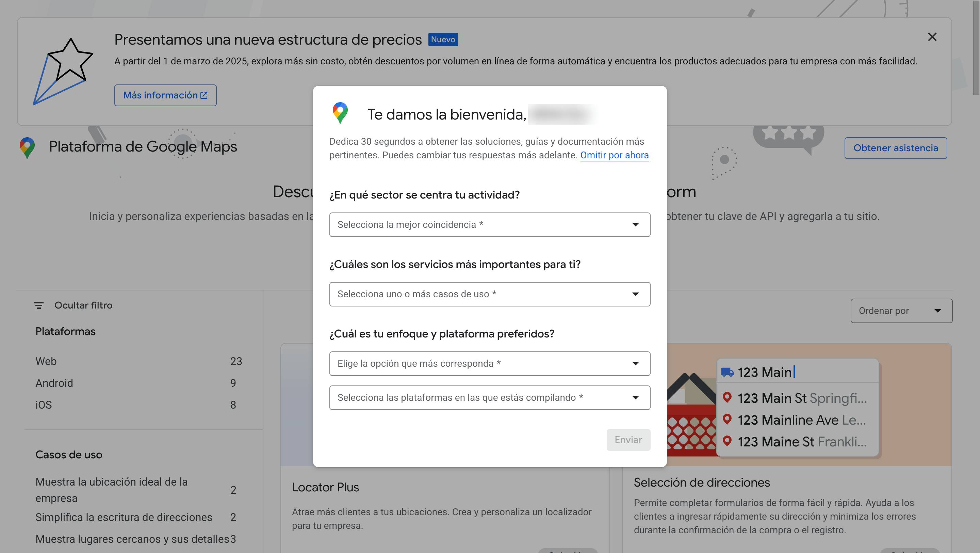Open the Locator Plus card title
980x553 pixels.
(x=325, y=487)
